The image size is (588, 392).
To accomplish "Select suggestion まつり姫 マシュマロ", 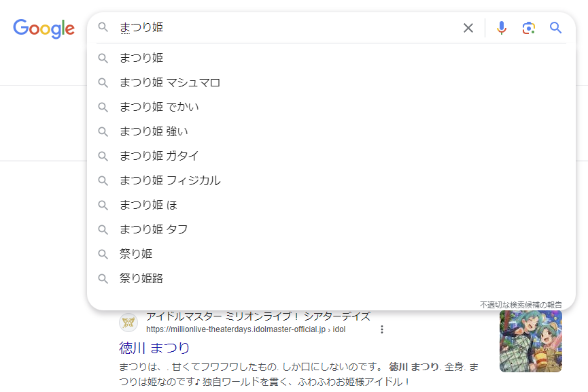I will [331, 82].
